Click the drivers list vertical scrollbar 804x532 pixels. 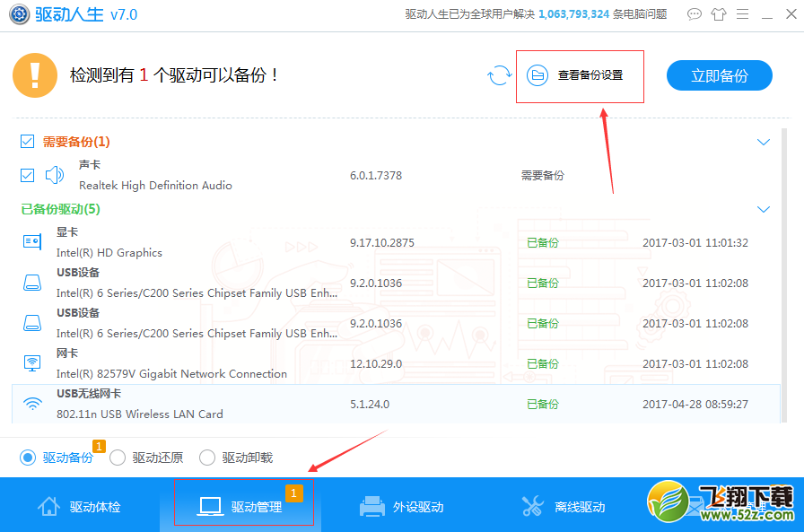click(783, 275)
